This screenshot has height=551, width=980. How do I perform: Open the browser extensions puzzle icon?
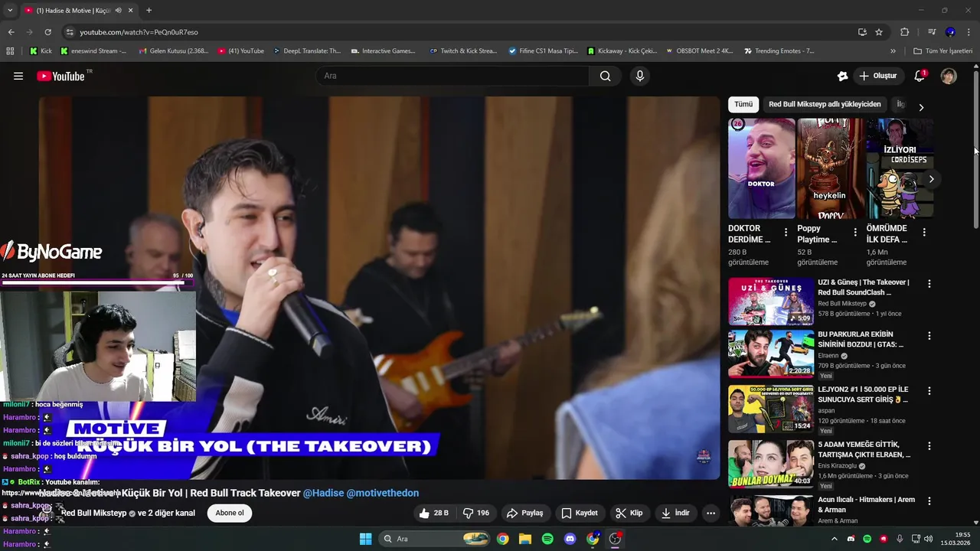904,32
